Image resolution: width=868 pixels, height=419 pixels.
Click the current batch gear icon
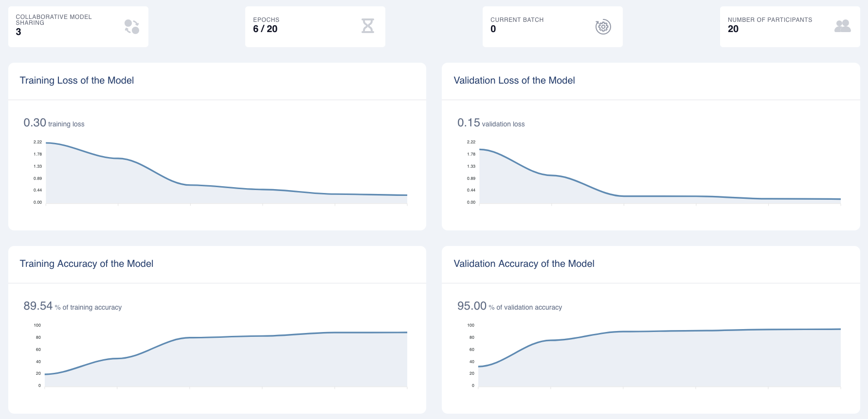[603, 27]
